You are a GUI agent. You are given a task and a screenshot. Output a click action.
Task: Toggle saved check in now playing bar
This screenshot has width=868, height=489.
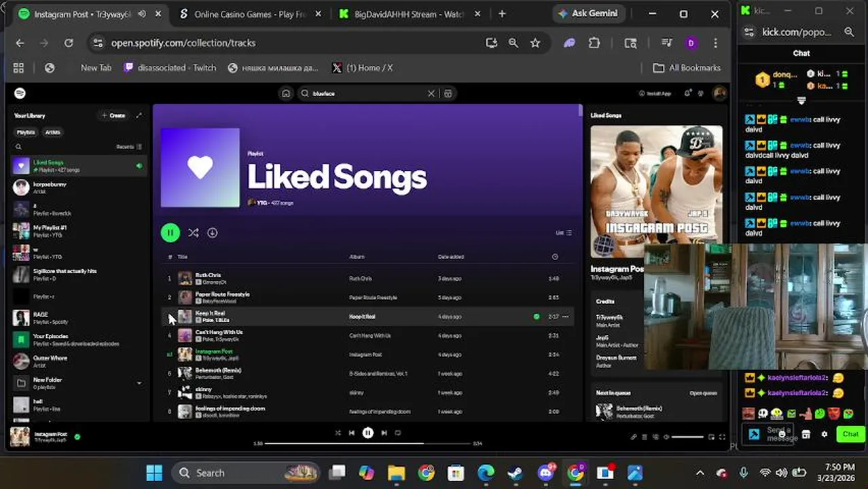point(77,437)
